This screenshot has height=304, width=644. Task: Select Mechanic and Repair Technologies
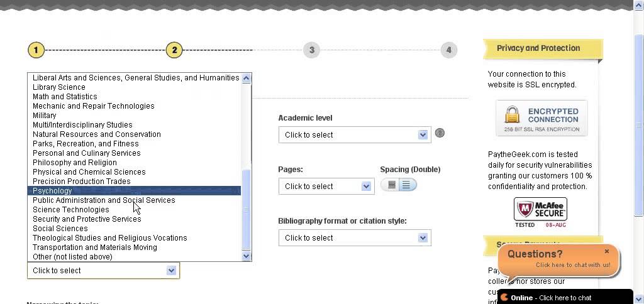pos(135,106)
